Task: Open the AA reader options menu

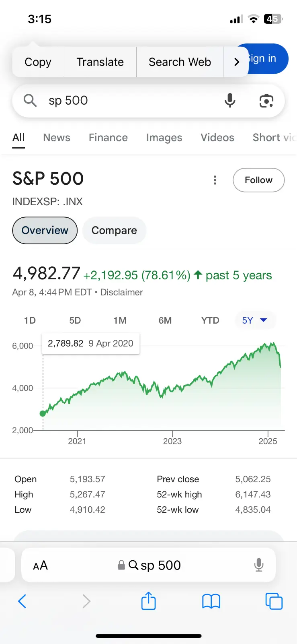Action: point(40,566)
